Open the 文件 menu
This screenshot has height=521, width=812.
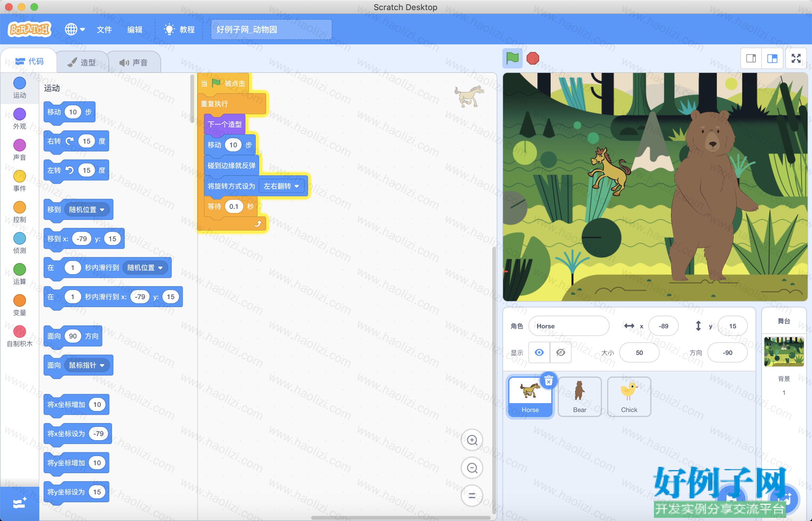tap(104, 29)
